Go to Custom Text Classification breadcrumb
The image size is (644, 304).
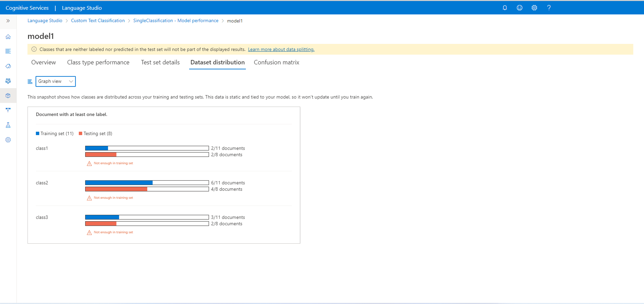98,20
